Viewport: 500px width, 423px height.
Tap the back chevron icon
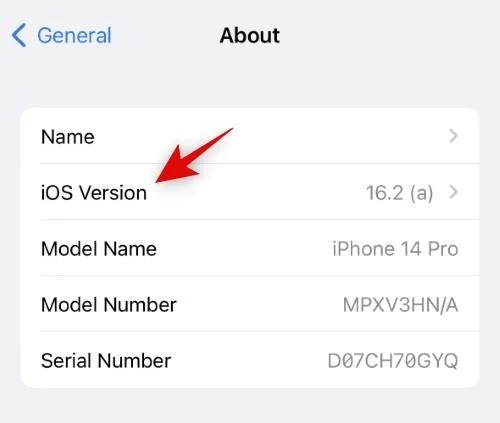(19, 35)
